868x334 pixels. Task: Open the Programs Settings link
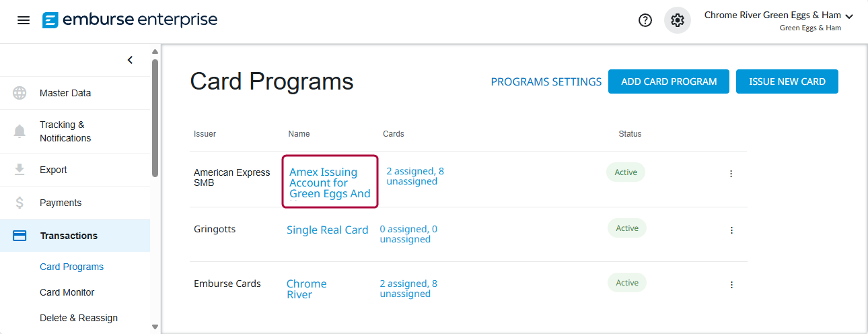546,81
